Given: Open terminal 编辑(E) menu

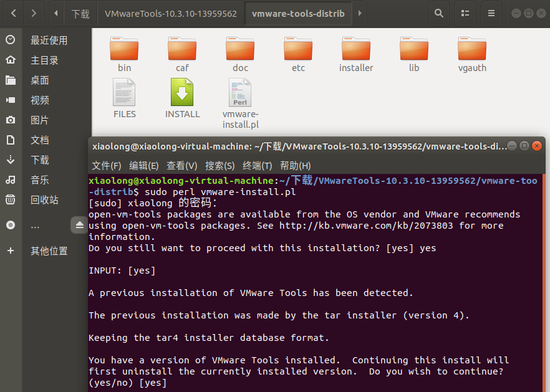Looking at the screenshot, I should tap(144, 166).
